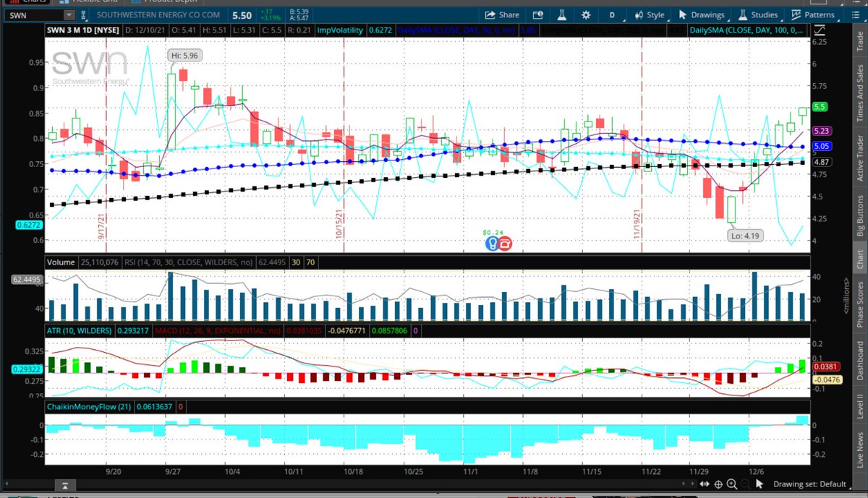Open the Active Trader sidebar tab
The width and height of the screenshot is (868, 498).
pos(859,158)
